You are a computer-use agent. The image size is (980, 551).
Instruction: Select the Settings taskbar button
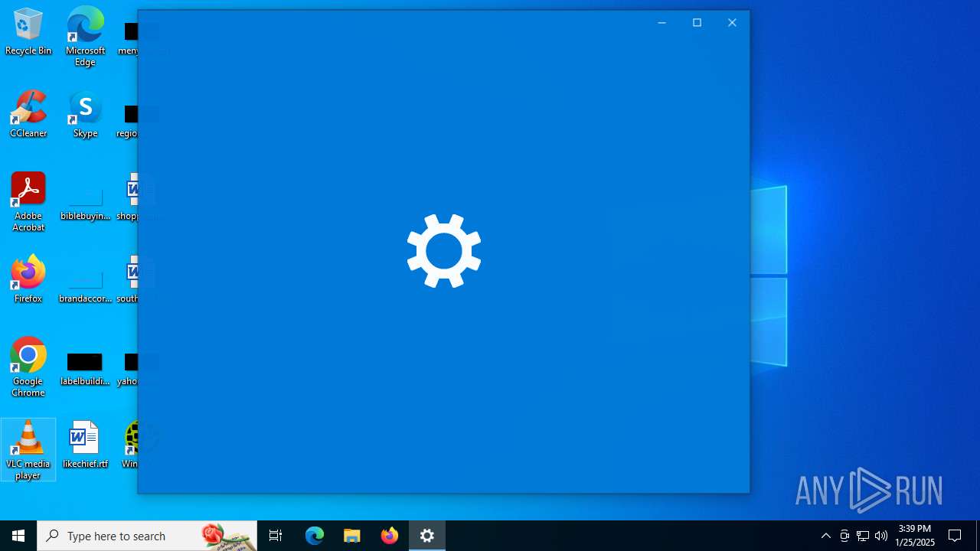click(x=427, y=536)
